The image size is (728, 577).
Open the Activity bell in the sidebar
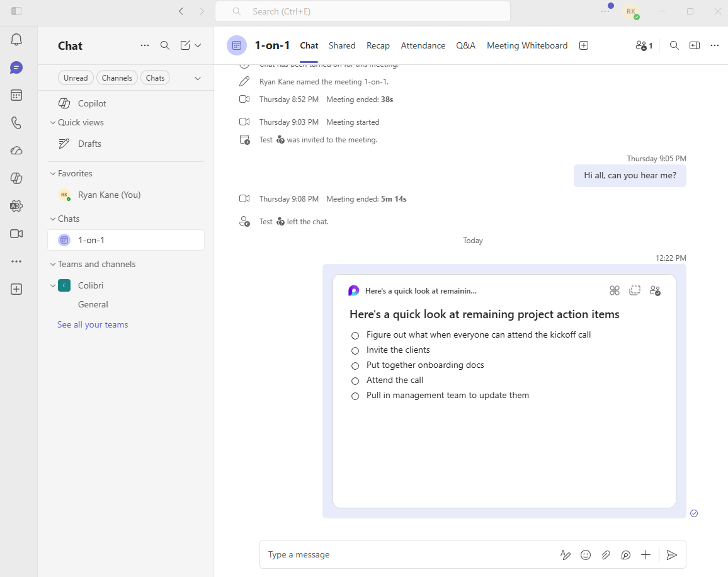point(16,40)
